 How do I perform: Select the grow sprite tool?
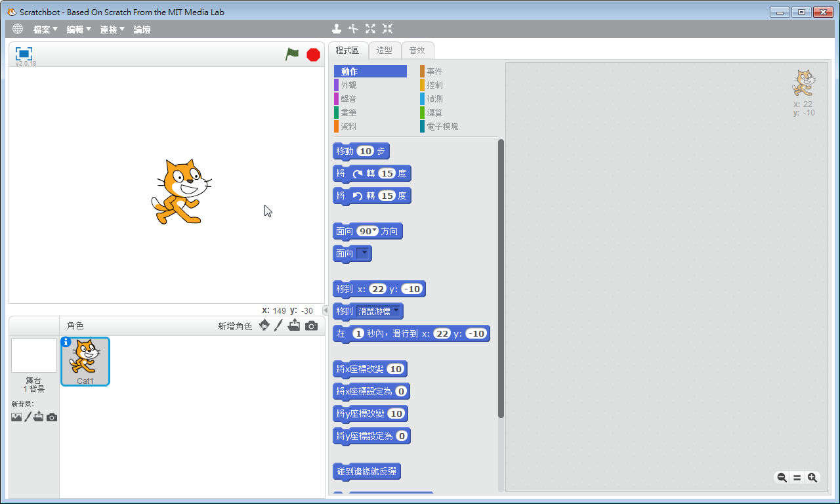[x=371, y=29]
